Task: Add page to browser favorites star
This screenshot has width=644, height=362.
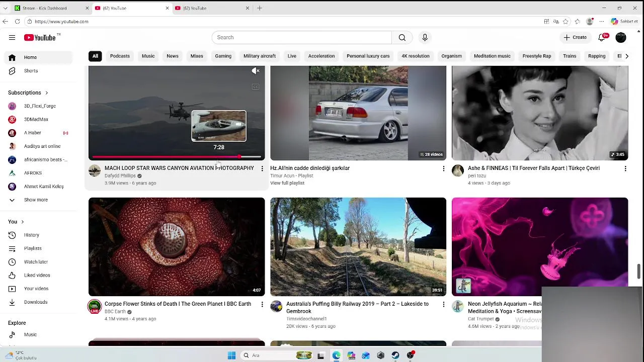Action: pyautogui.click(x=566, y=21)
